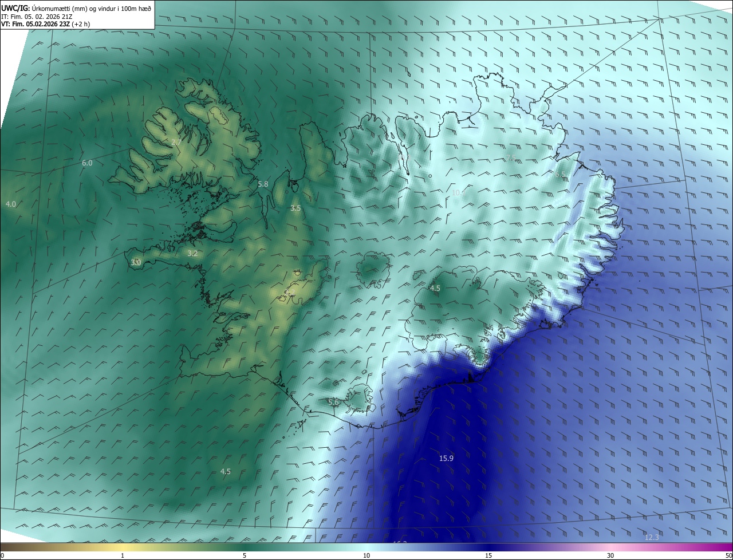
Task: Click the 0 tick label on the colour scale
Action: pyautogui.click(x=2, y=555)
